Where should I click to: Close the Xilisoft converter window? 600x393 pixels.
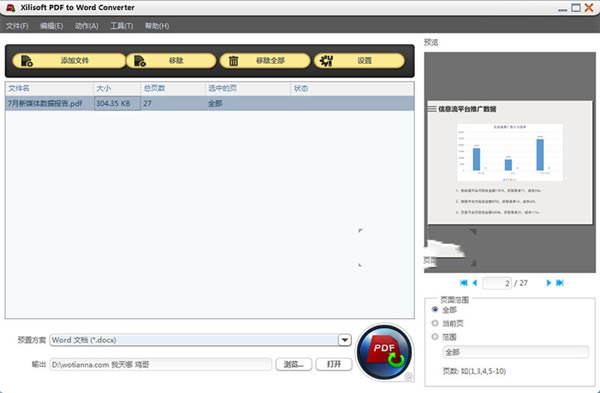[589, 8]
